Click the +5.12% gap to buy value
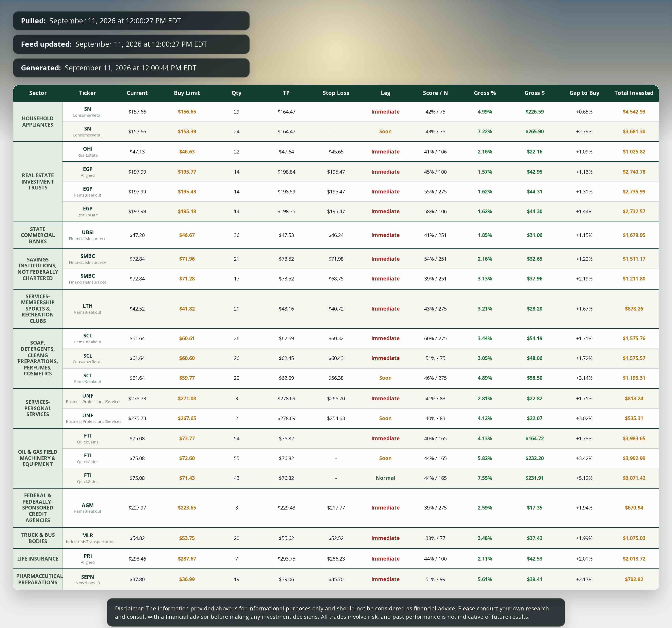The width and height of the screenshot is (672, 628). tap(584, 478)
